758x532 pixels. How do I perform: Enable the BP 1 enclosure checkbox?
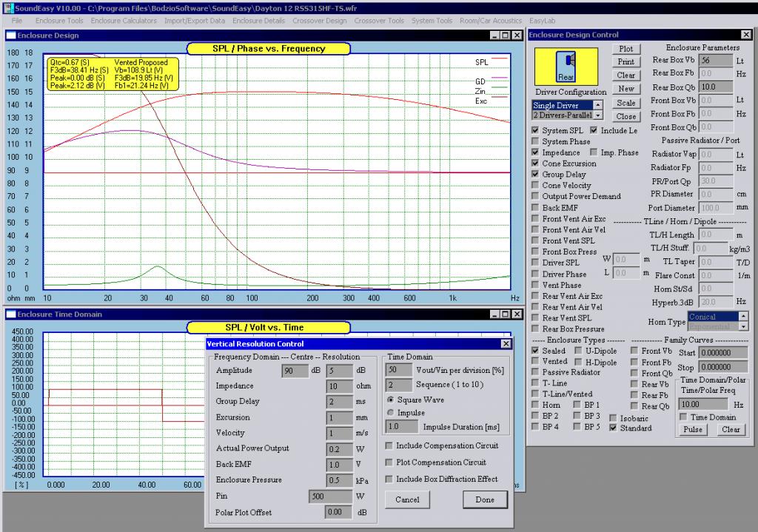point(577,405)
